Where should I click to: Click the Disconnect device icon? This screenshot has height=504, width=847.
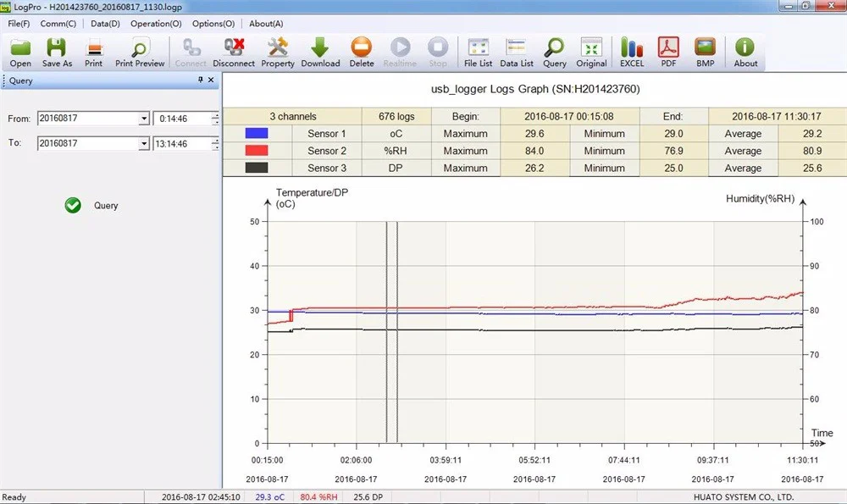tap(234, 52)
